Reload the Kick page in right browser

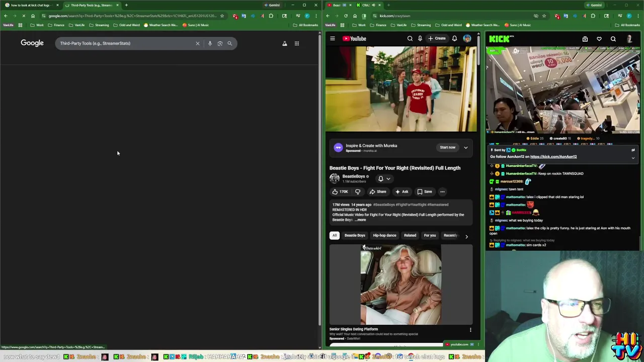click(x=346, y=16)
